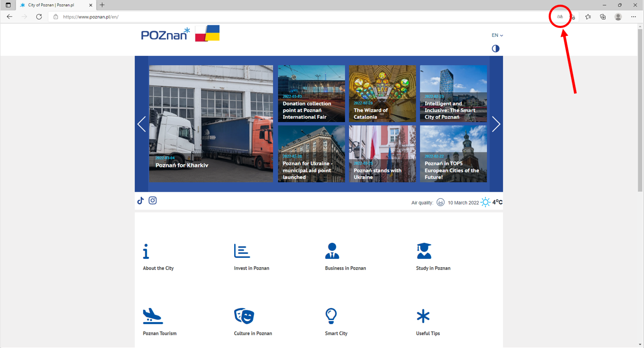Open the Collections panel icon

pyautogui.click(x=603, y=17)
